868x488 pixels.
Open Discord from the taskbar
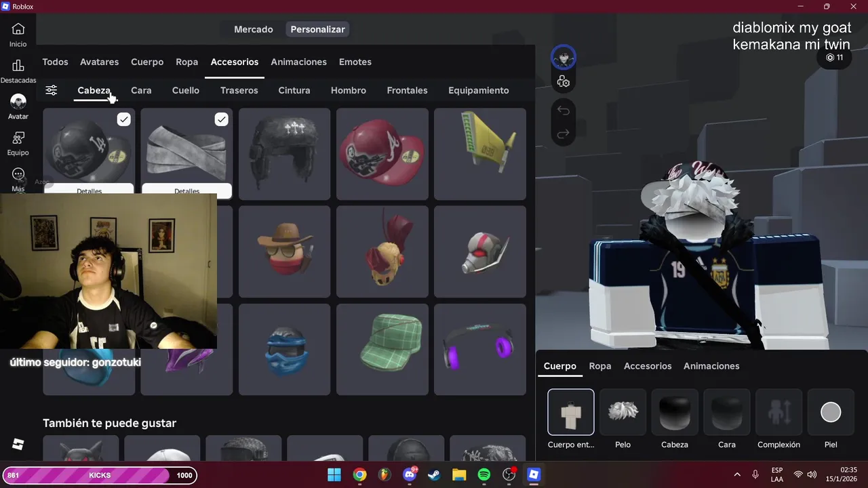pyautogui.click(x=410, y=474)
